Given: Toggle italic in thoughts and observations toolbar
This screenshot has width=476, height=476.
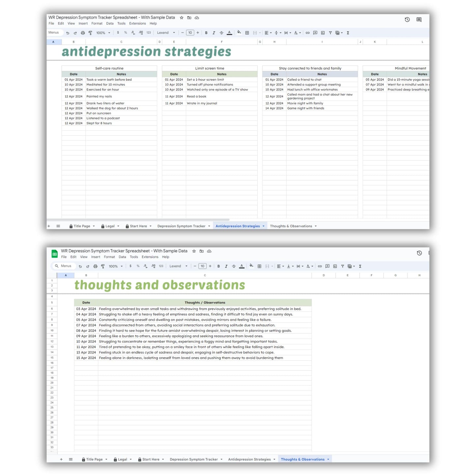Looking at the screenshot, I should pos(226,266).
